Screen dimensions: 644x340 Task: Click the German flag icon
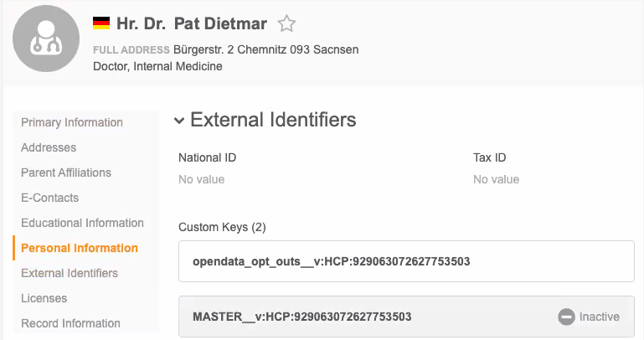(101, 24)
